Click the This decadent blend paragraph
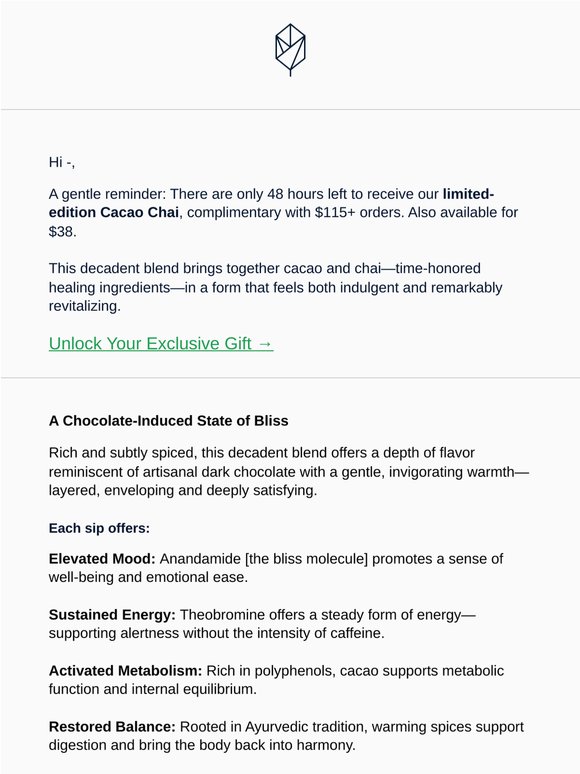Image resolution: width=580 pixels, height=774 pixels. tap(275, 287)
